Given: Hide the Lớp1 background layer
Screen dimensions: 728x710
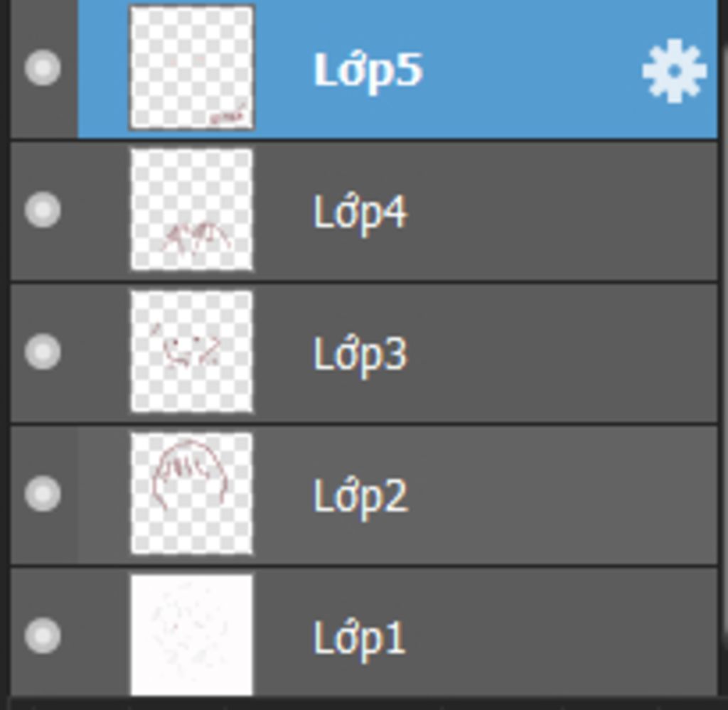Looking at the screenshot, I should point(43,635).
